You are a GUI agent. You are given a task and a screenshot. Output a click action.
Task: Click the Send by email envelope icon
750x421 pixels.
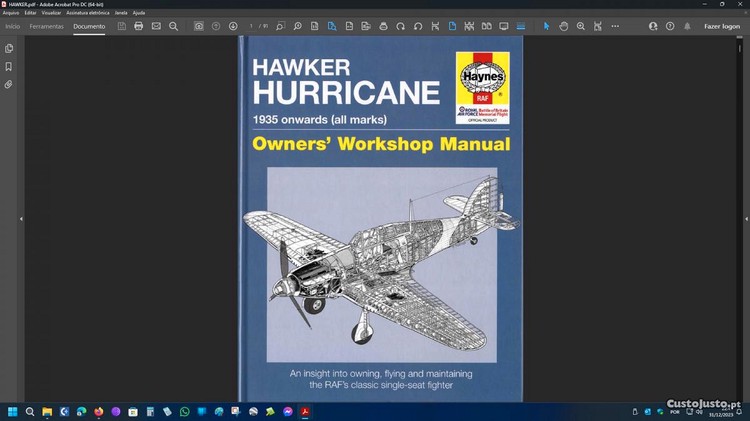coord(156,26)
